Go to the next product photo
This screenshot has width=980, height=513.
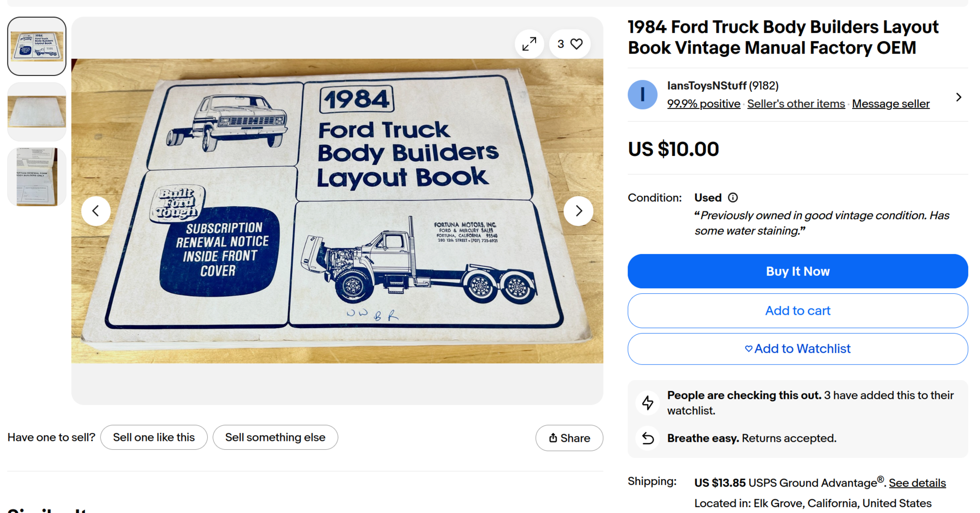[x=578, y=211]
